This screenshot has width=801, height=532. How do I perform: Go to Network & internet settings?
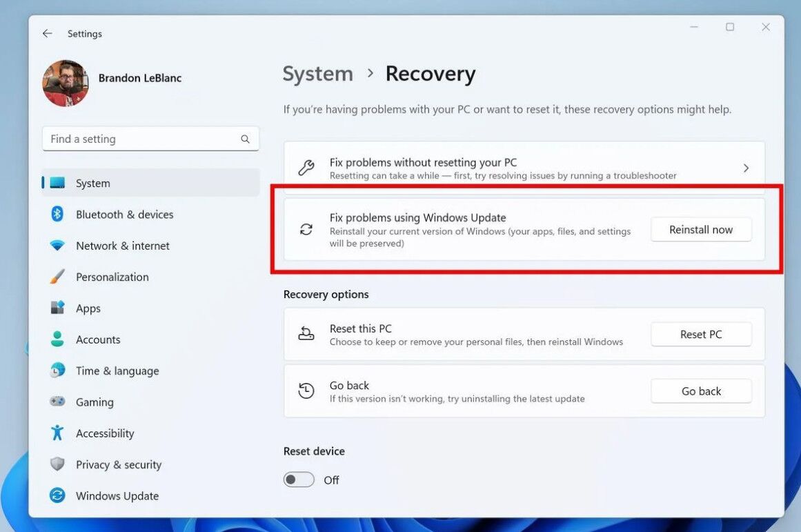tap(123, 246)
